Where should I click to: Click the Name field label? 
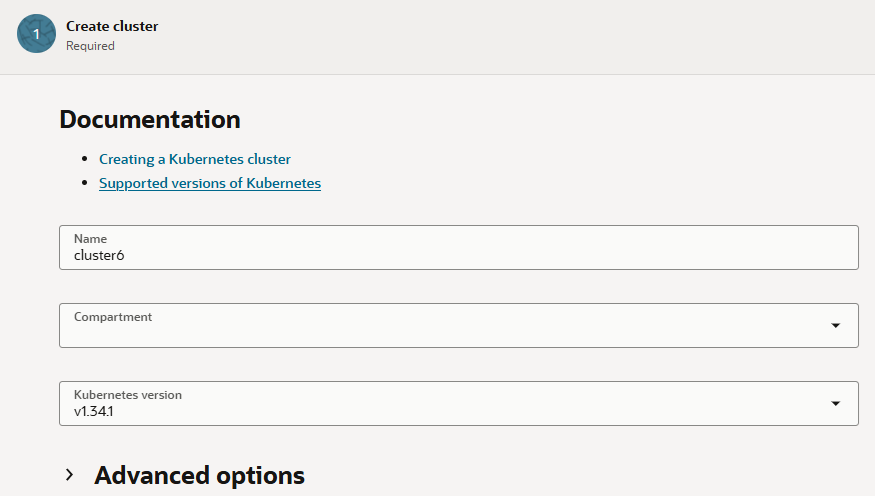click(x=90, y=240)
